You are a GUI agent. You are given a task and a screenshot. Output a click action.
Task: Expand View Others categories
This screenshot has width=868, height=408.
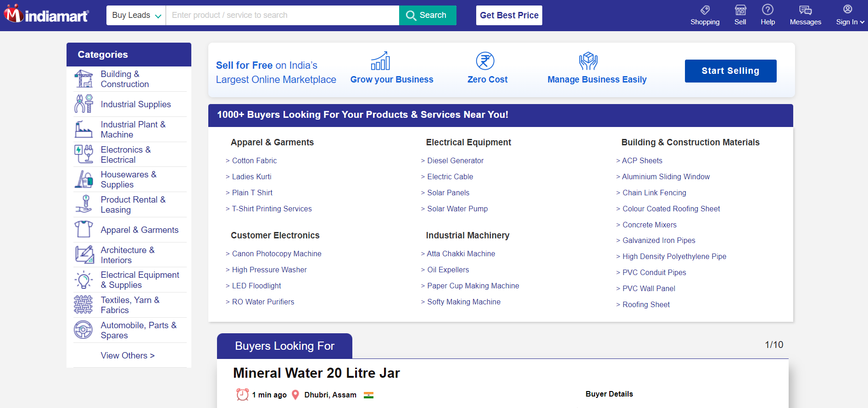coord(128,355)
